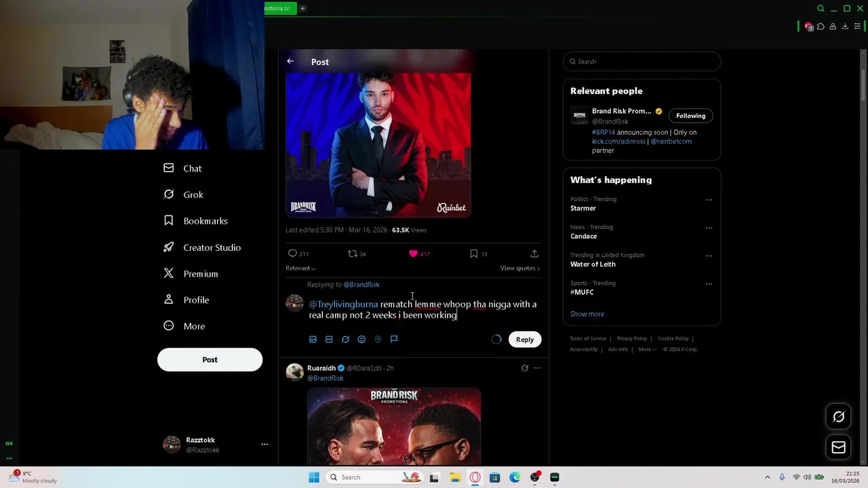
Task: Open Ruaraidh's profile name
Action: 321,368
